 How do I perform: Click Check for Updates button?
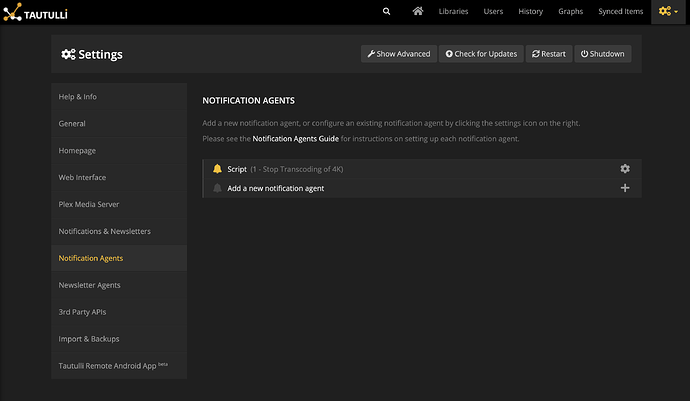pos(481,54)
